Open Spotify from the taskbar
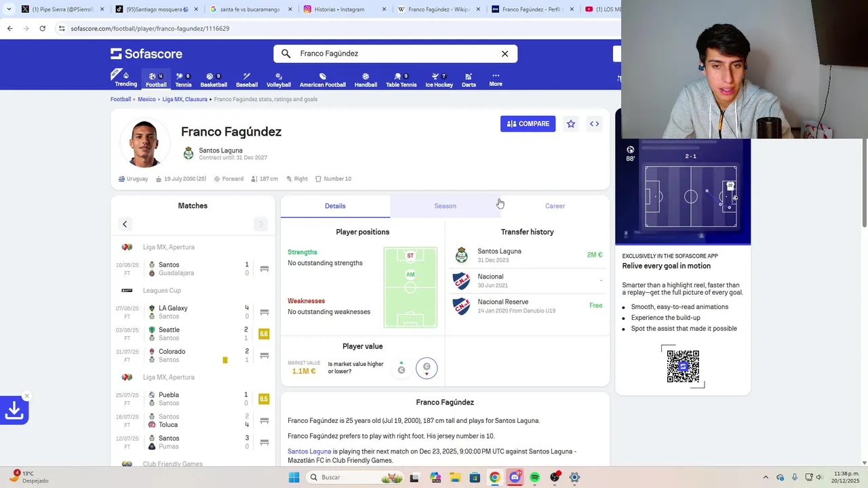Viewport: 868px width, 488px height. tap(534, 477)
